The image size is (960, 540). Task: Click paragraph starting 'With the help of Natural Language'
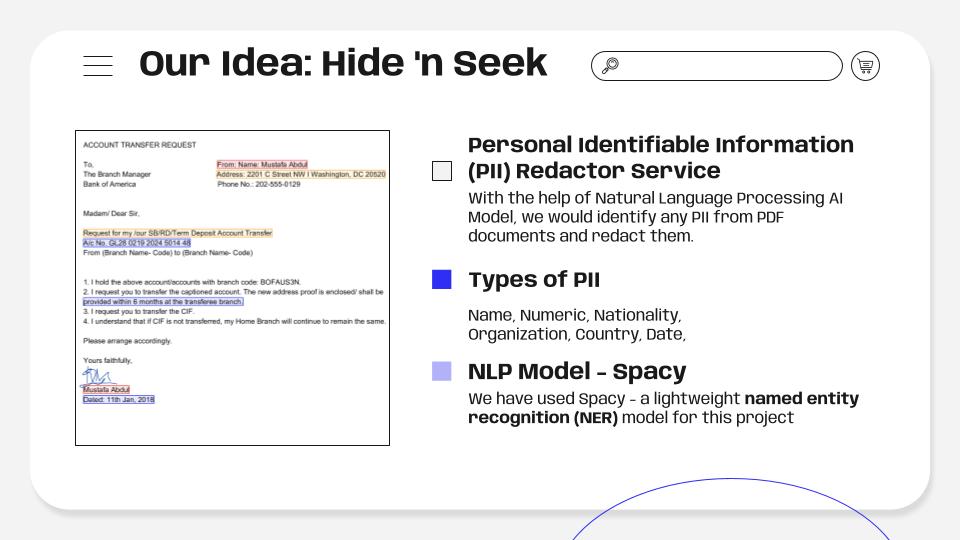[656, 217]
